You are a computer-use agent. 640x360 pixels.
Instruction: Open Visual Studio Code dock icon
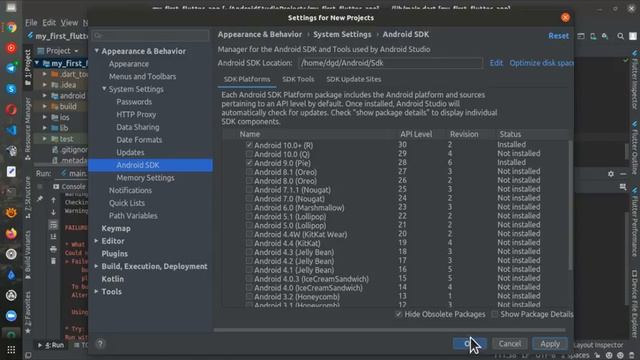pos(11,130)
